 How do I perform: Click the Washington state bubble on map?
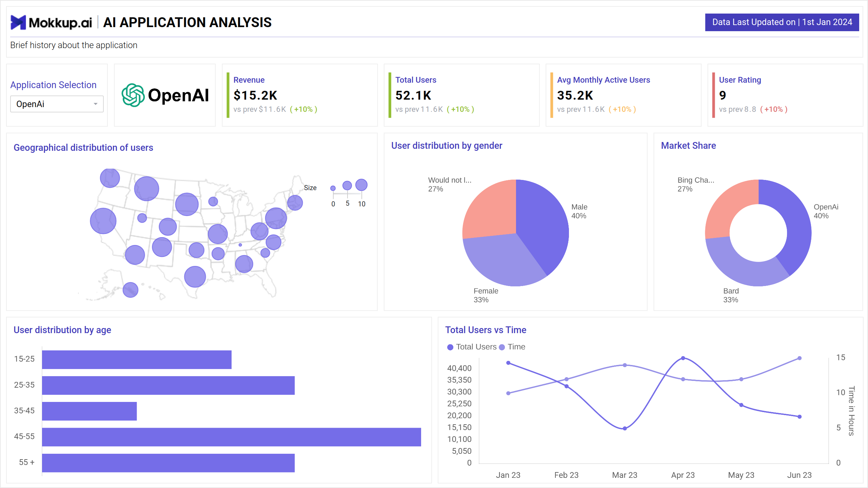click(110, 178)
